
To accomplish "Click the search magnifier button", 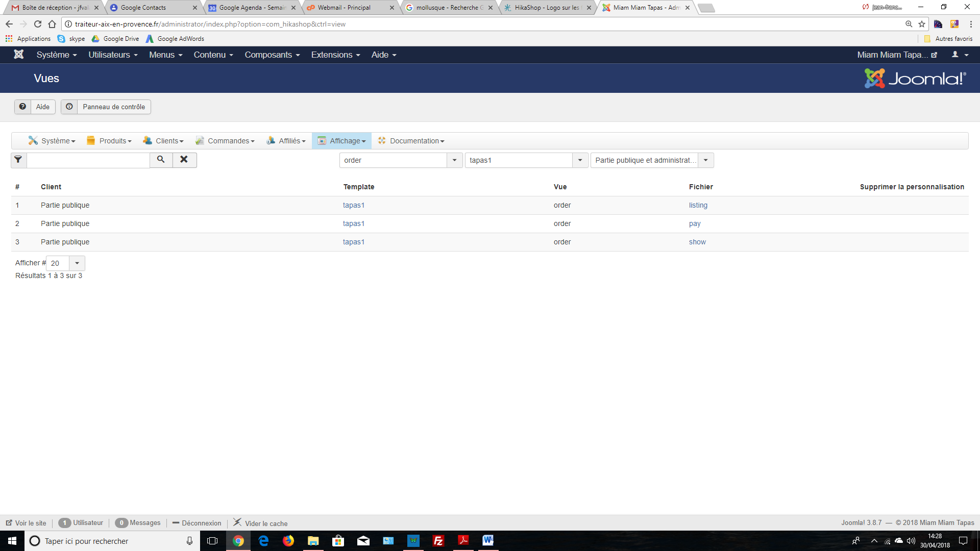I will pos(161,160).
